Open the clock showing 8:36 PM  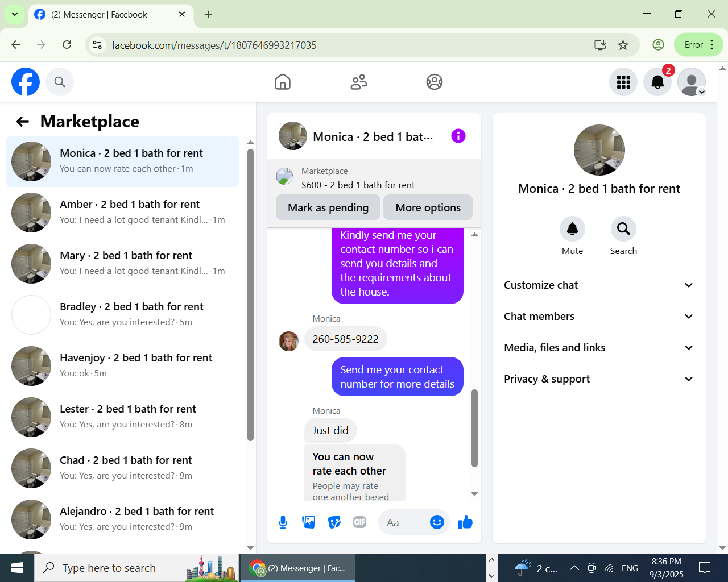pyautogui.click(x=667, y=568)
